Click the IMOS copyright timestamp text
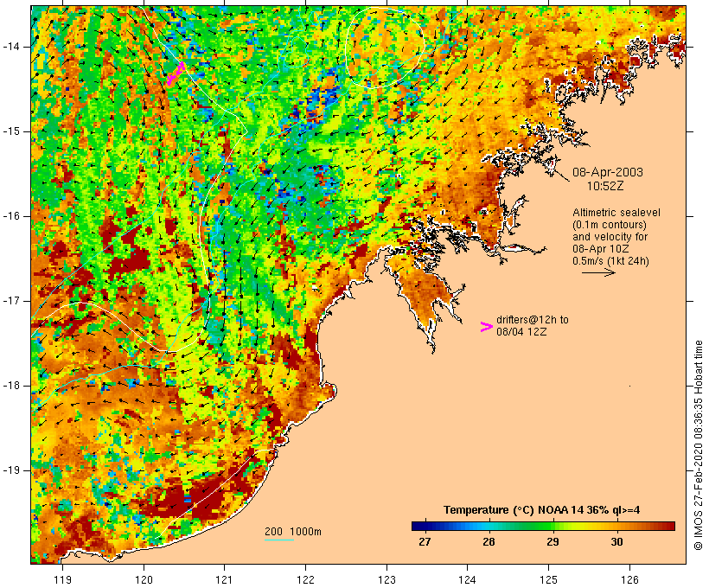This screenshot has width=709, height=588. click(x=698, y=445)
